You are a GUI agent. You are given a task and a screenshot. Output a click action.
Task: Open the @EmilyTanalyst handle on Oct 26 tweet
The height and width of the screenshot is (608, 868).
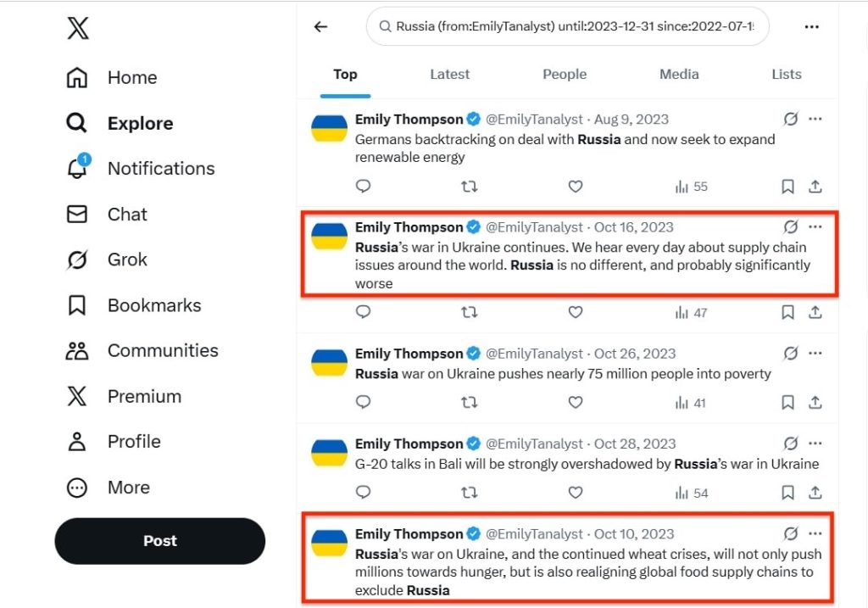534,354
